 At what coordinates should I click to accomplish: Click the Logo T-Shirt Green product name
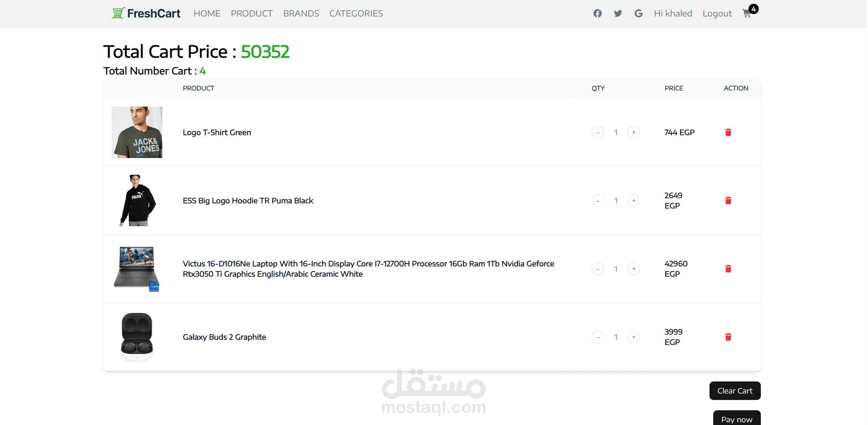click(217, 132)
